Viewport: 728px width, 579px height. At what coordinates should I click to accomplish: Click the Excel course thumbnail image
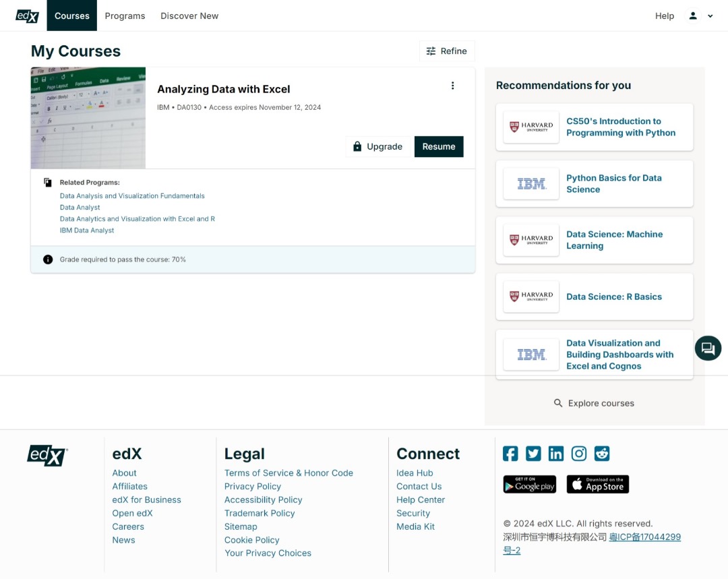click(88, 118)
